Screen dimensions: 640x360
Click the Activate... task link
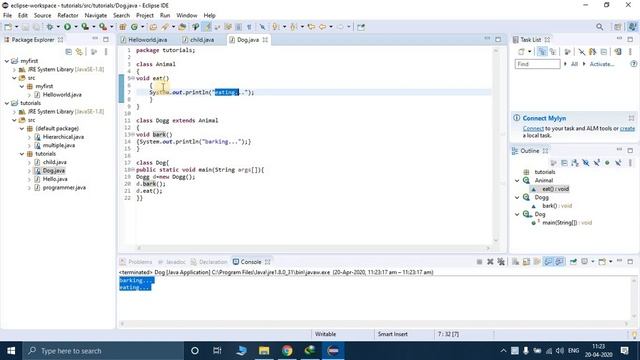click(x=602, y=64)
